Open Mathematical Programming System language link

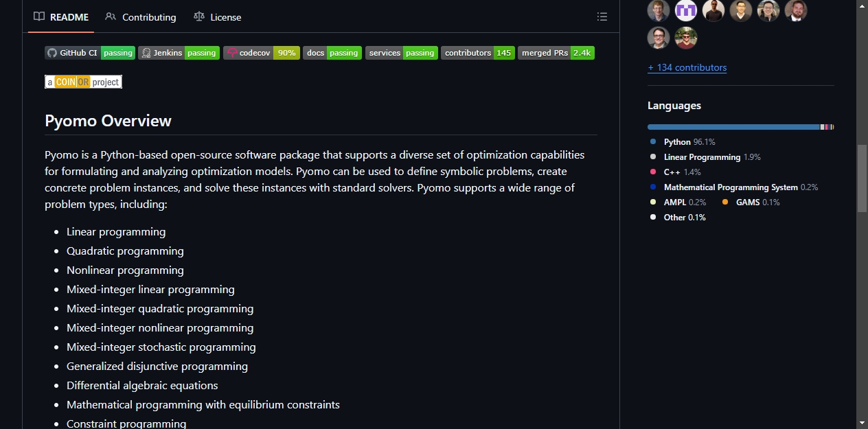pyautogui.click(x=734, y=187)
